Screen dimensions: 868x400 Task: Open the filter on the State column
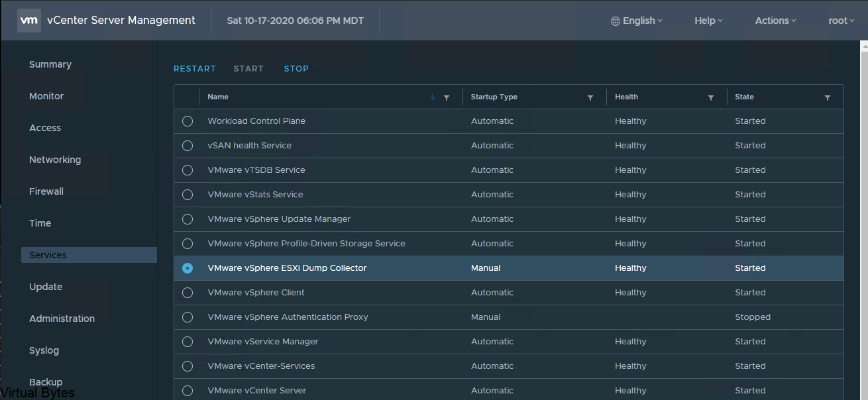828,97
